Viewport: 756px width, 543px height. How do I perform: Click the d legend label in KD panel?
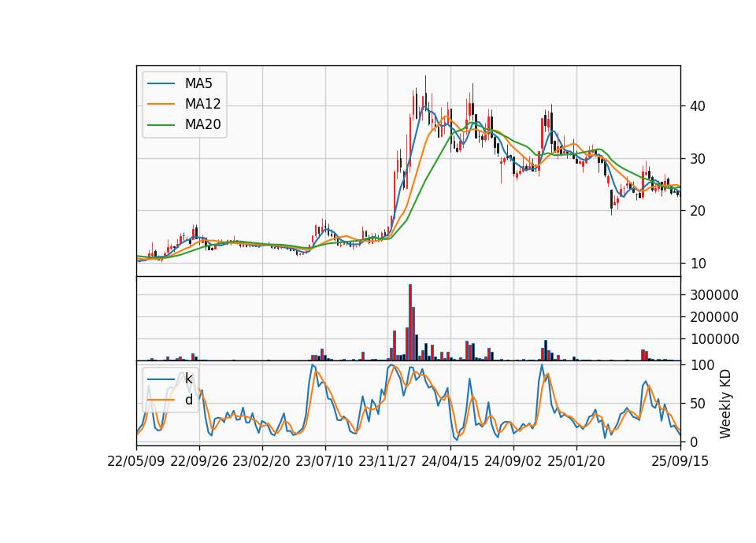(x=188, y=400)
